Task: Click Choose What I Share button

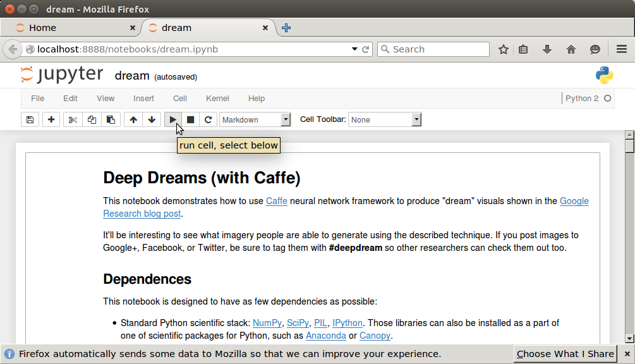Action: [x=565, y=354]
